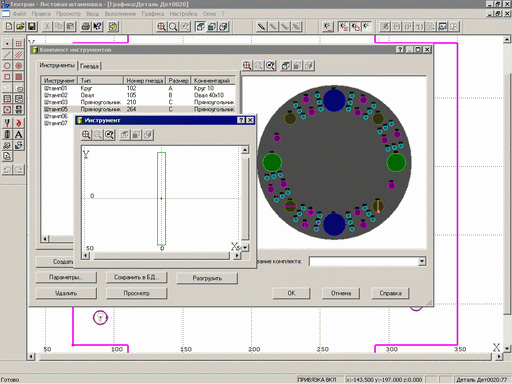Open the Файл menu

coord(19,14)
